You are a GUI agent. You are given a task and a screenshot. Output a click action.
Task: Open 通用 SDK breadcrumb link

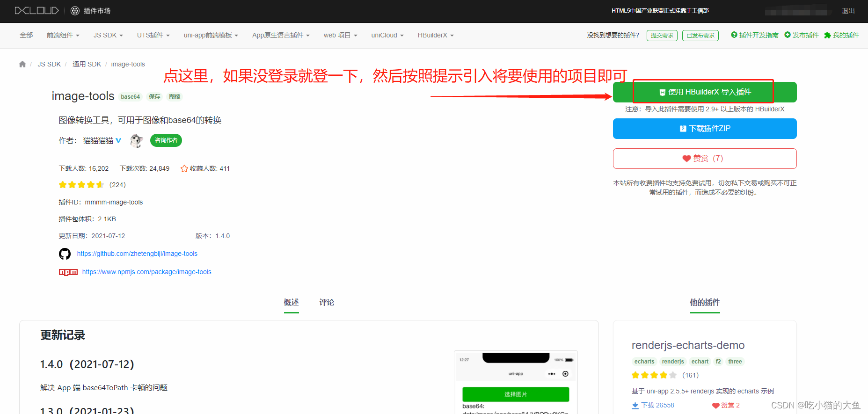click(87, 64)
